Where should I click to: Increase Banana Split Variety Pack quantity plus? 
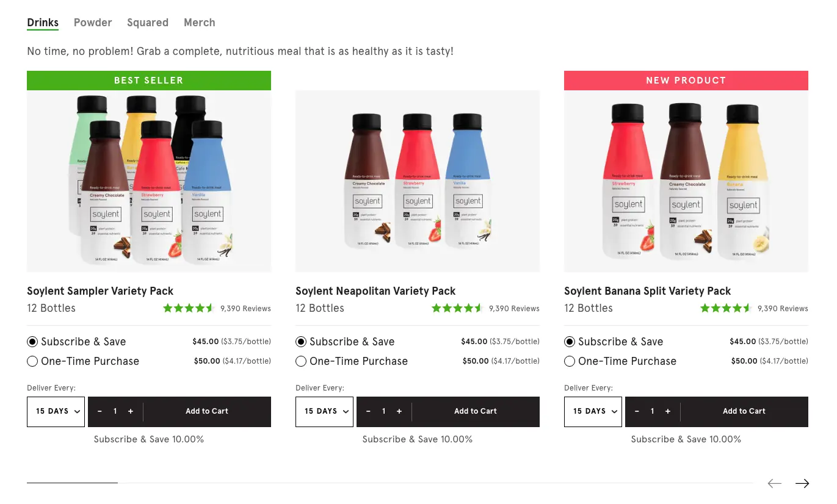(x=668, y=411)
